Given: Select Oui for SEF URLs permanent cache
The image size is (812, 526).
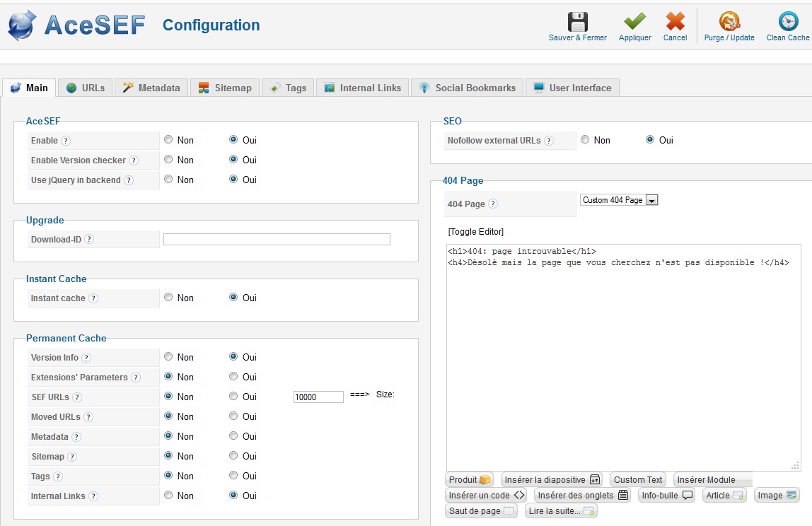Looking at the screenshot, I should tap(233, 397).
